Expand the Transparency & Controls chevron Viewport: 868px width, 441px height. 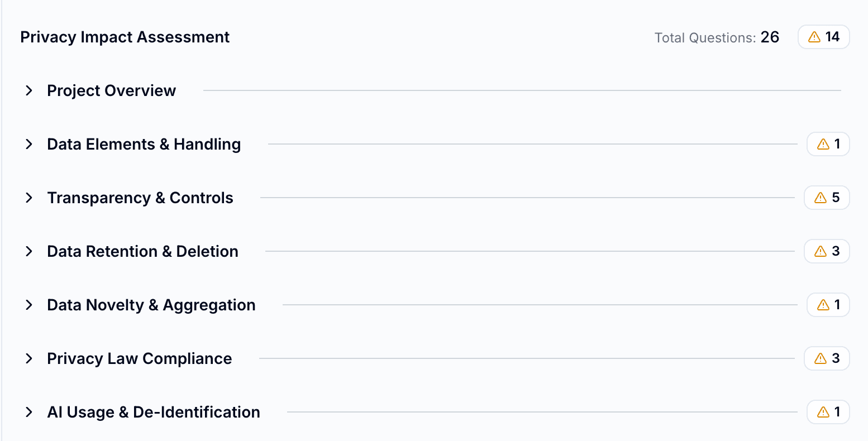coord(29,198)
